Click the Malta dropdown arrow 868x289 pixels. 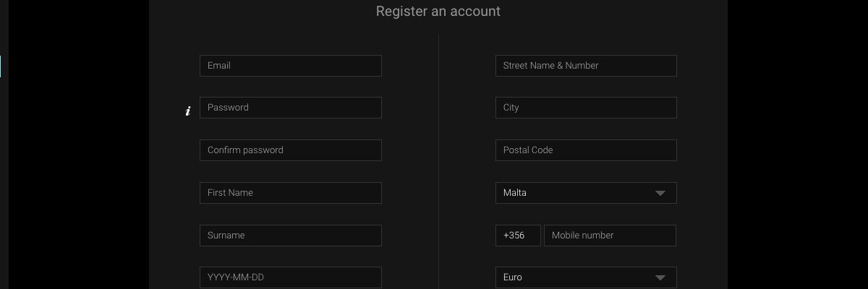660,194
